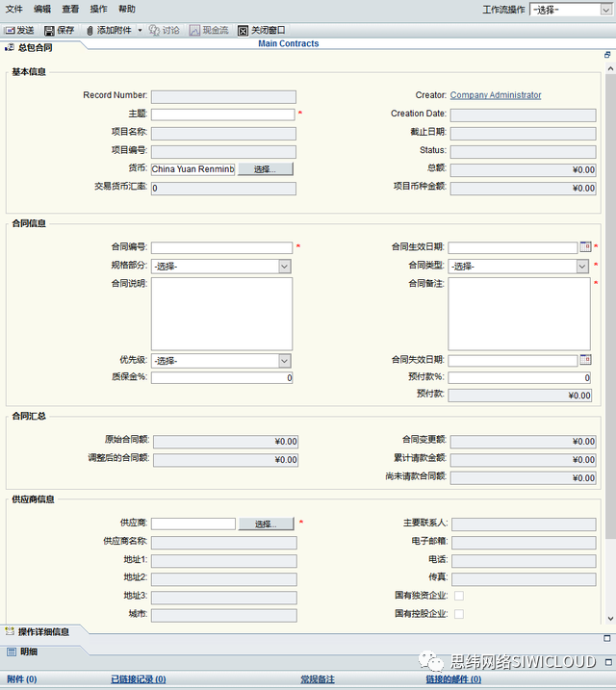Click the 供应商信息 section heading

coord(33,499)
